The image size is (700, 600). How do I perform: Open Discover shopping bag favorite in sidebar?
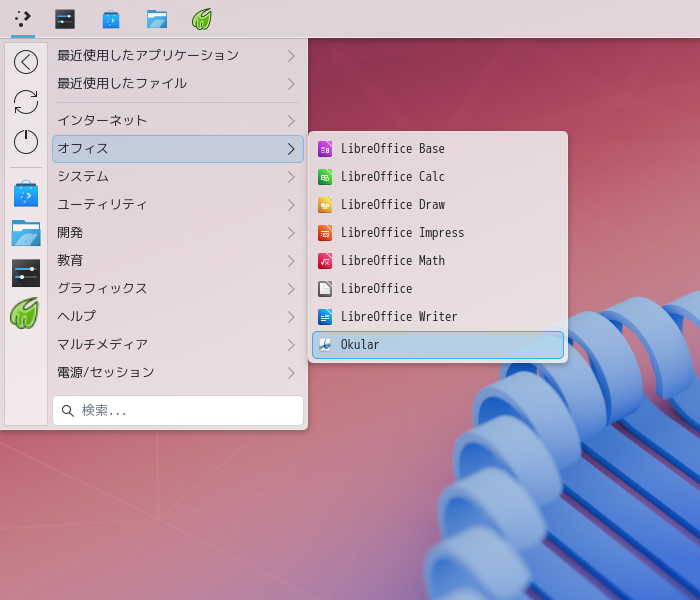click(x=26, y=194)
